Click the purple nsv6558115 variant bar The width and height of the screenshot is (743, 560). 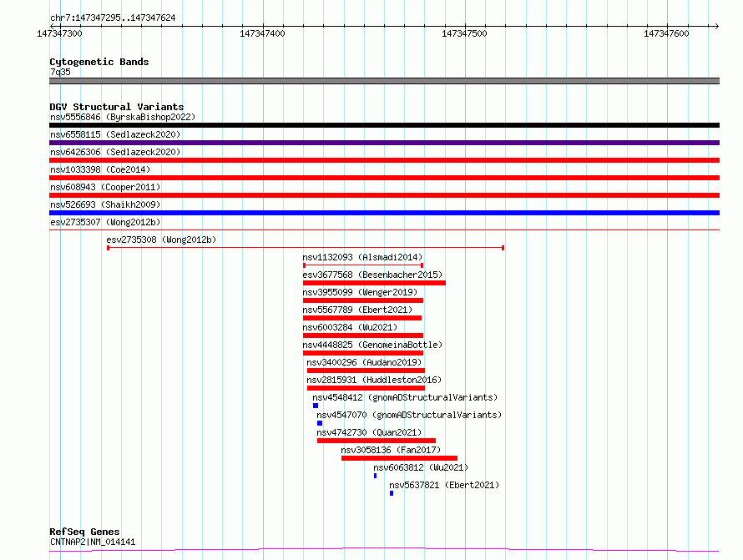coord(384,143)
